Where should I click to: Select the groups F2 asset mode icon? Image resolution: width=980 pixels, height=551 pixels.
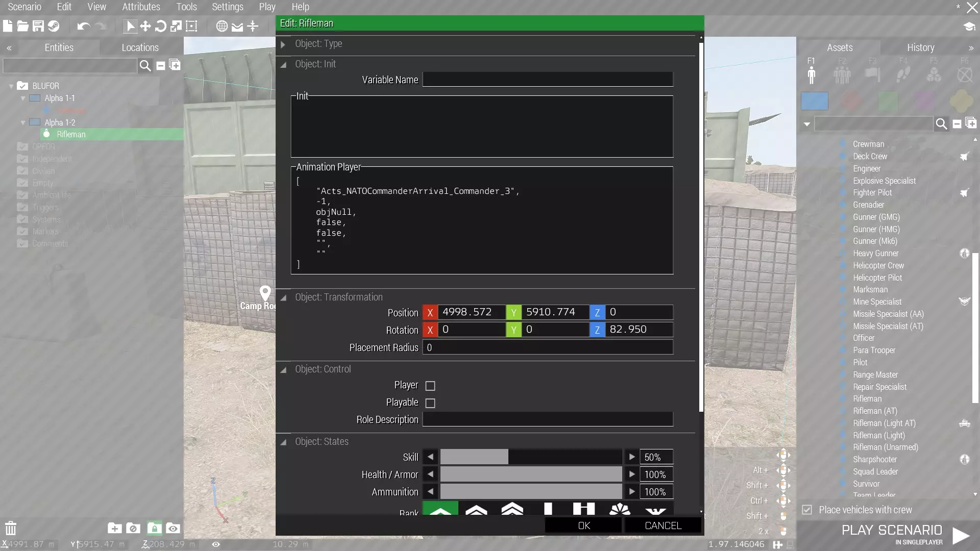(842, 75)
